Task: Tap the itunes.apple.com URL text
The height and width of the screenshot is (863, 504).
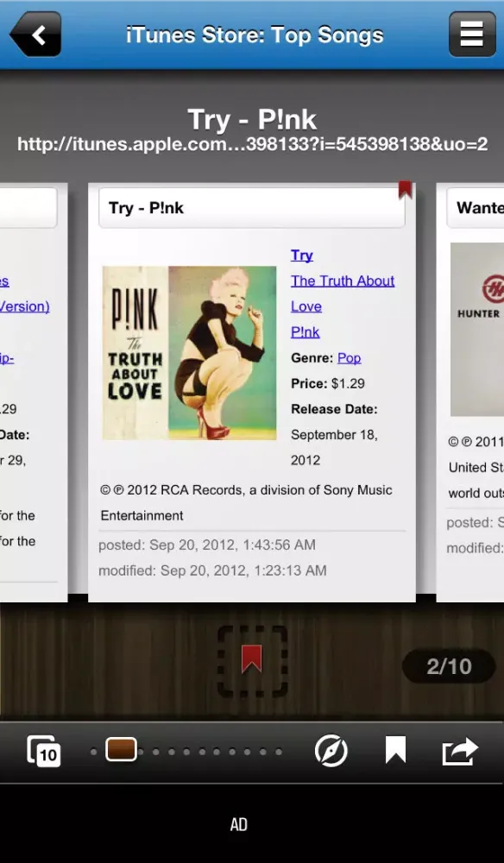Action: [x=252, y=144]
